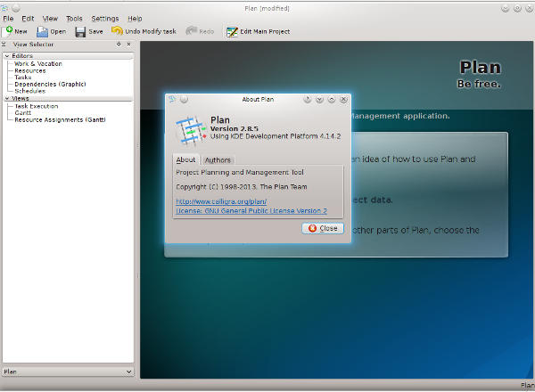
Task: Click Edit Main Project toolbar label
Action: point(265,31)
